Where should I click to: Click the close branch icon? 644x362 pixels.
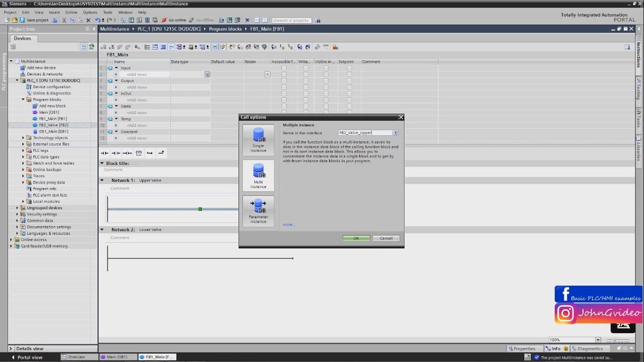coord(161,153)
